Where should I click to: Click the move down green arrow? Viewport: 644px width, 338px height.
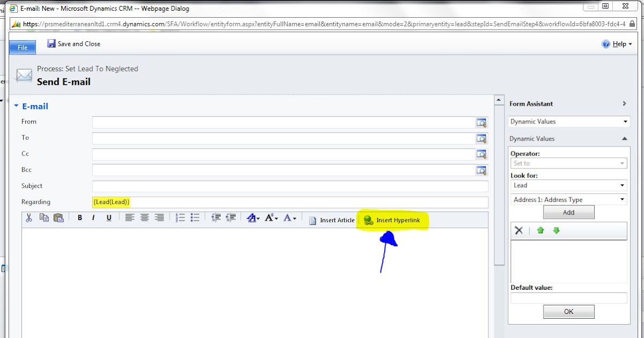556,230
